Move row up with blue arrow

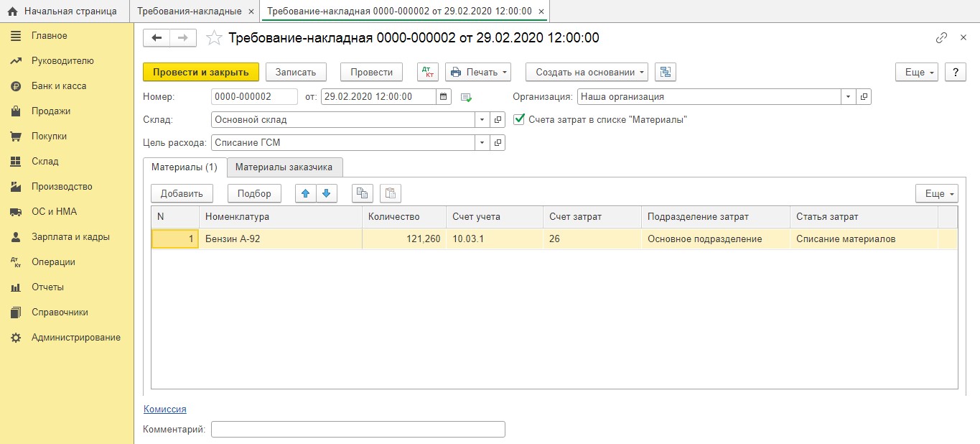(x=306, y=193)
